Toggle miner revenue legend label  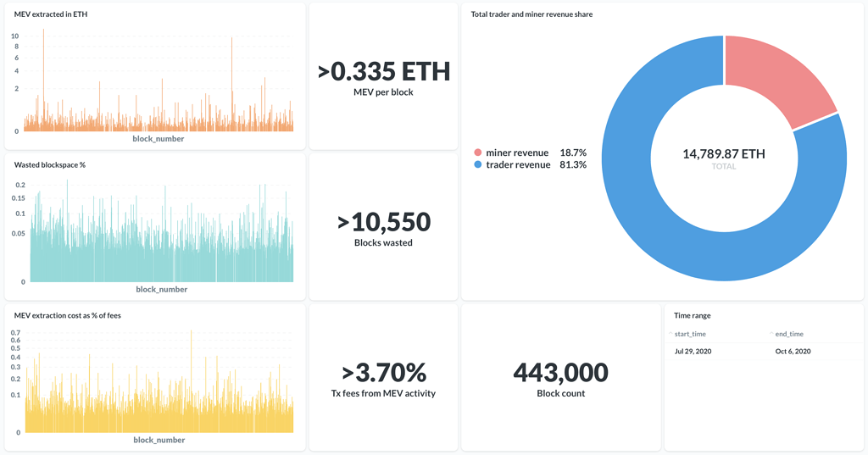coord(517,153)
